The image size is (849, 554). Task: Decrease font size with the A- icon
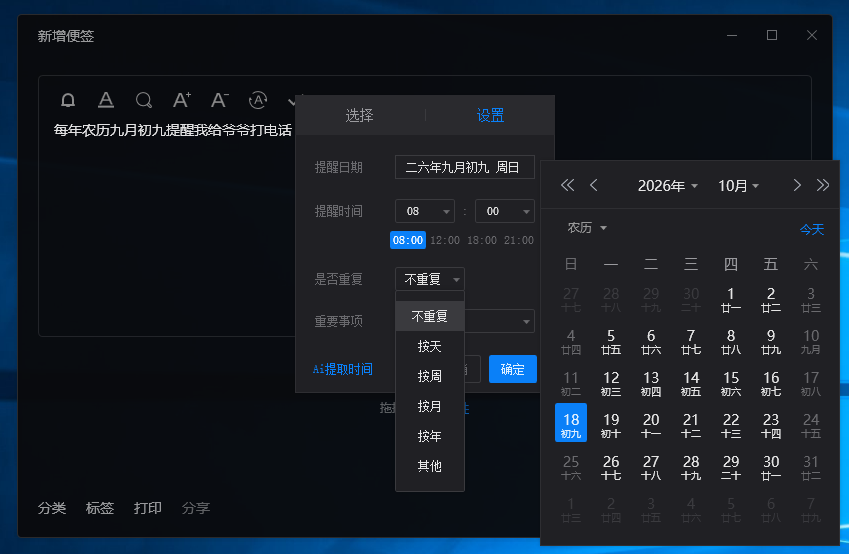point(220,100)
